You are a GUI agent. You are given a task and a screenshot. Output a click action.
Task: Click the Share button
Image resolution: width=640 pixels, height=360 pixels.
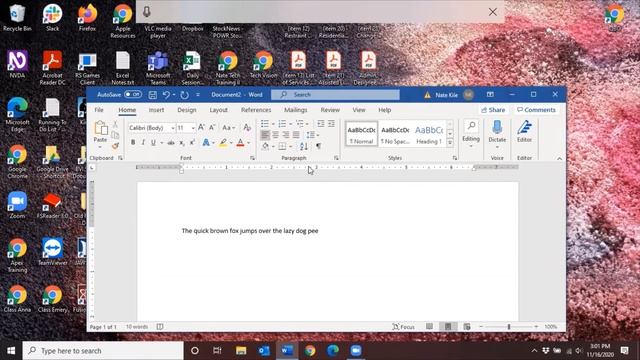point(493,110)
